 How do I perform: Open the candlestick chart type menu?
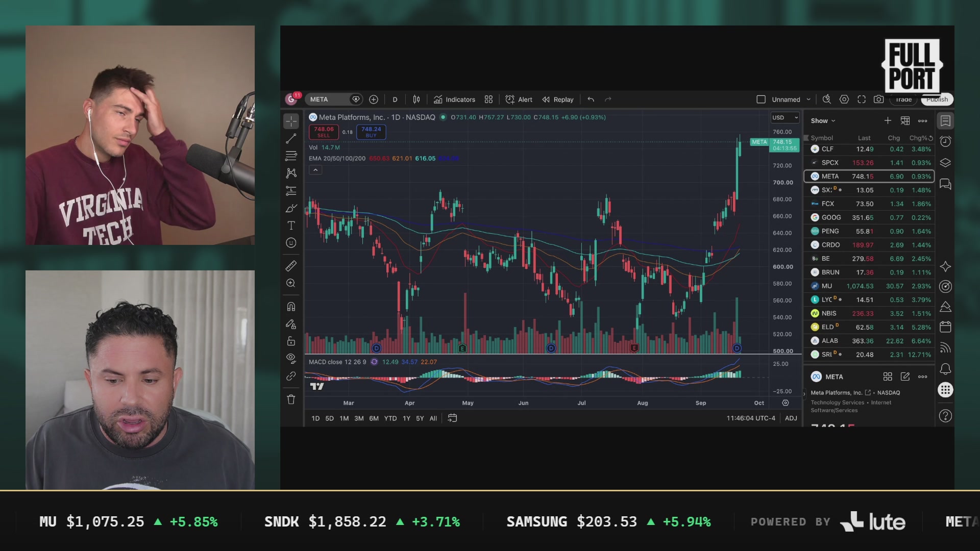[x=416, y=99]
